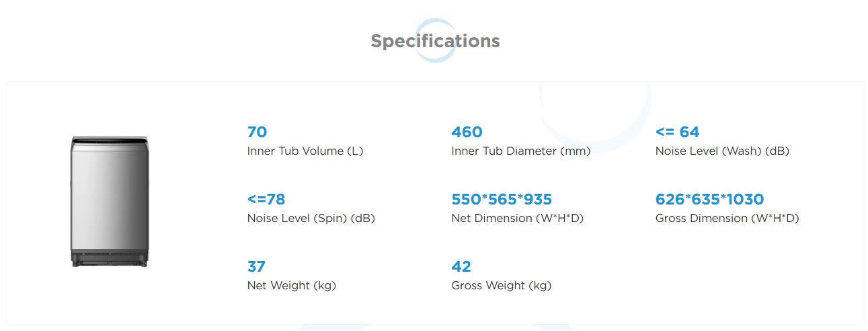Viewport: 868px width, 331px height.
Task: Select the <= 64 noise level value
Action: (678, 132)
